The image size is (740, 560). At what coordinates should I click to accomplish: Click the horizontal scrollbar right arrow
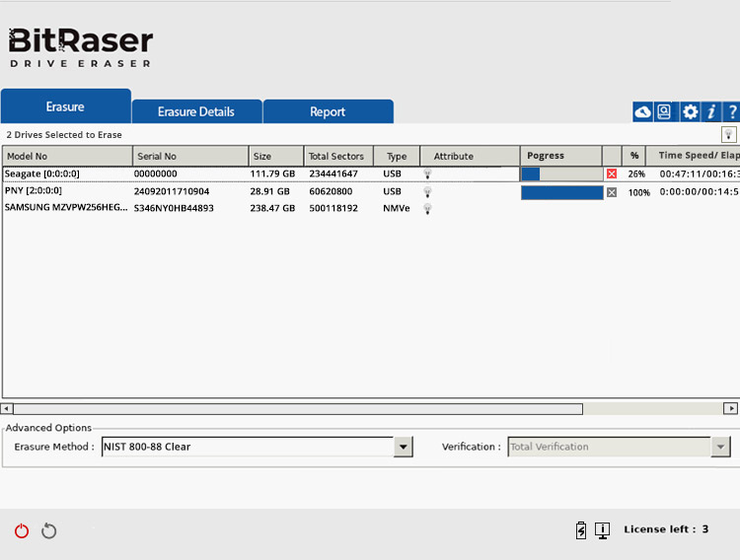730,408
